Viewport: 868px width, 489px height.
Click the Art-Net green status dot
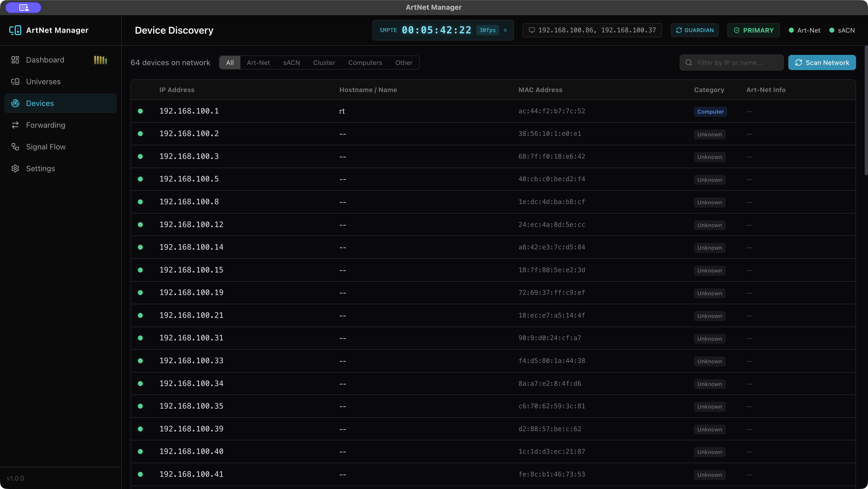pyautogui.click(x=791, y=30)
